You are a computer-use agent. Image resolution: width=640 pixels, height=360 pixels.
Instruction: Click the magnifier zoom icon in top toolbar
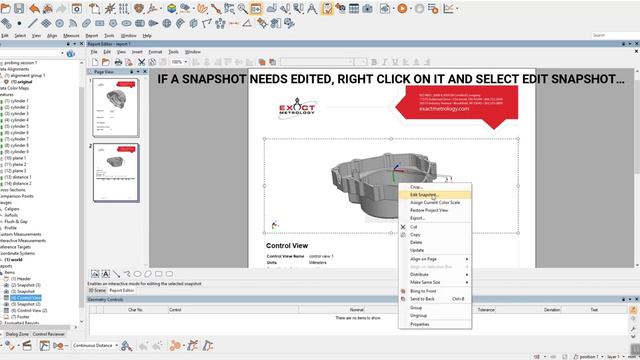coord(242,8)
